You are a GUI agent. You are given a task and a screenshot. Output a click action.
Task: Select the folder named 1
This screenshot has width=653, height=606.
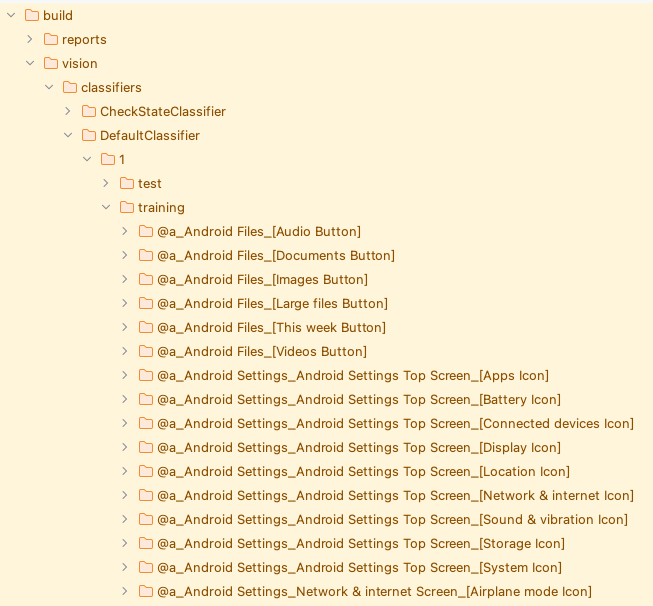pyautogui.click(x=113, y=160)
